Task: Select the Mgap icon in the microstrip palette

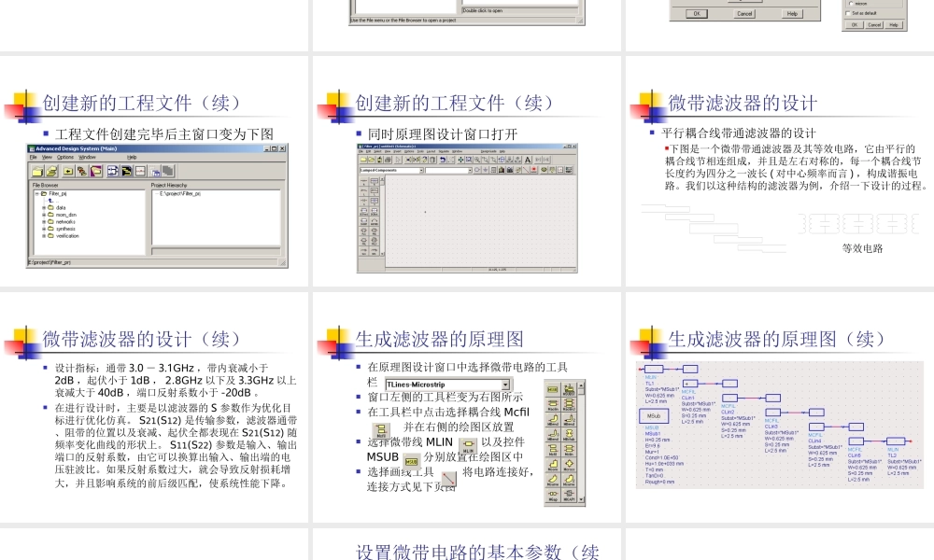Action: click(553, 495)
